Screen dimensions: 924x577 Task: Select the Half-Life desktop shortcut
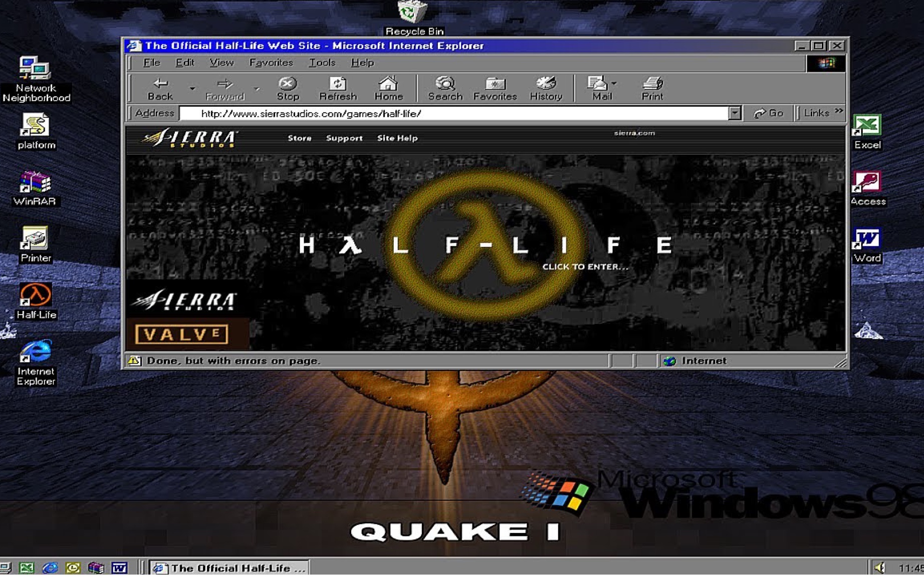(x=36, y=301)
